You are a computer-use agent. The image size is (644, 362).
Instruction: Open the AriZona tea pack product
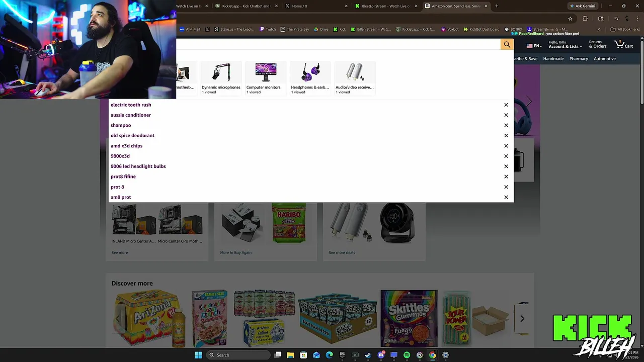point(150,319)
